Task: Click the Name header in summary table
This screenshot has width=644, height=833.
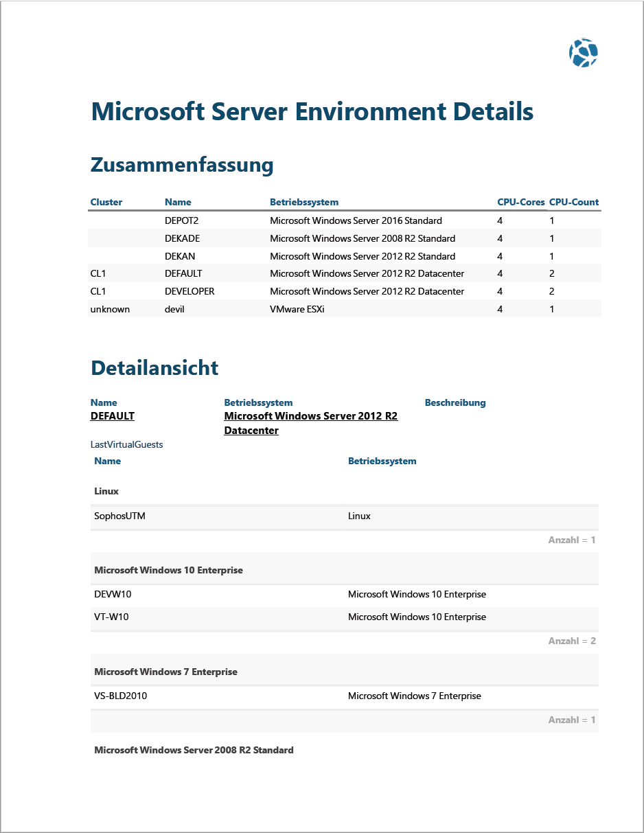Action: pos(178,202)
